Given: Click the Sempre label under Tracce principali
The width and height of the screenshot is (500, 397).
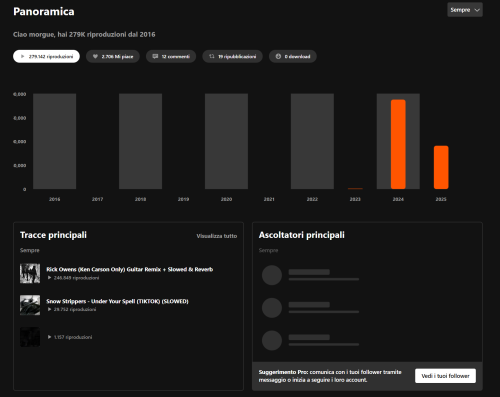Looking at the screenshot, I should (30, 250).
